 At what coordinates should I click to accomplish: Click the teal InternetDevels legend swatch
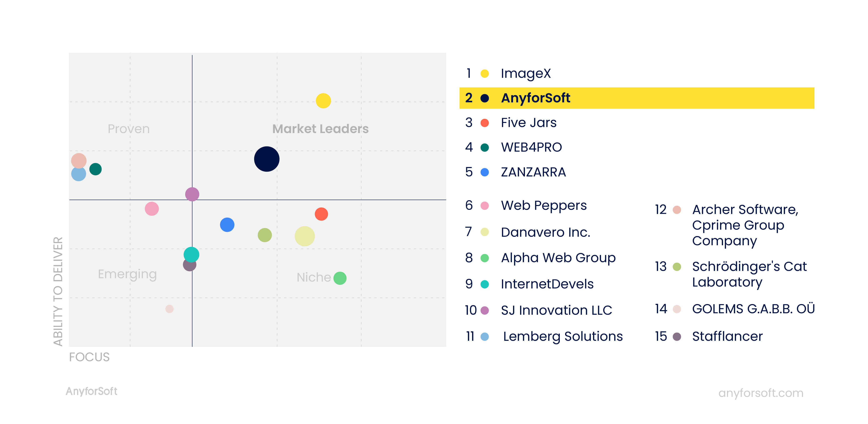coord(485,284)
